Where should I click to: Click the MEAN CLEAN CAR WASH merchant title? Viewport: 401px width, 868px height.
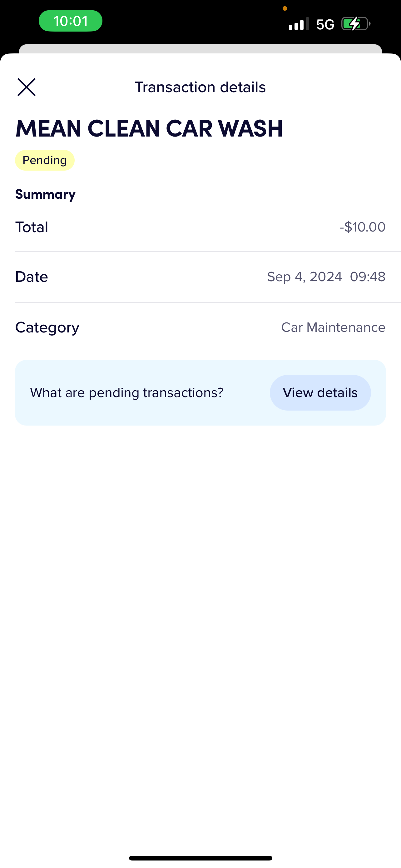coord(149,128)
